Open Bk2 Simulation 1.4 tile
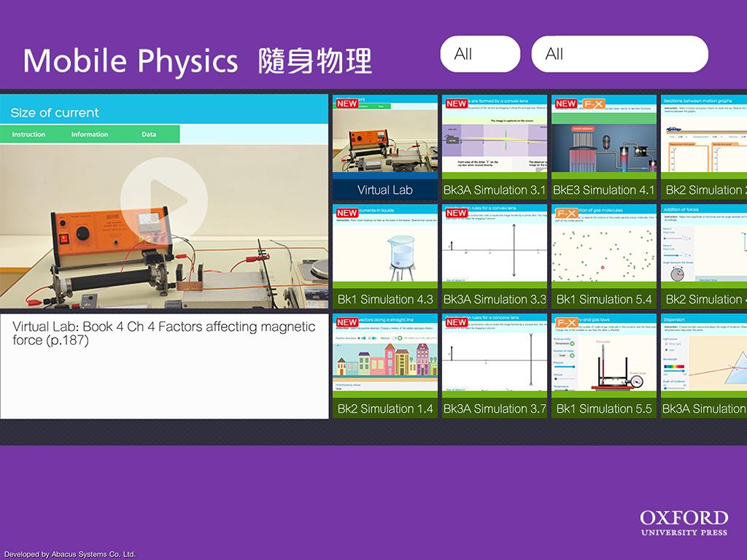 [385, 366]
